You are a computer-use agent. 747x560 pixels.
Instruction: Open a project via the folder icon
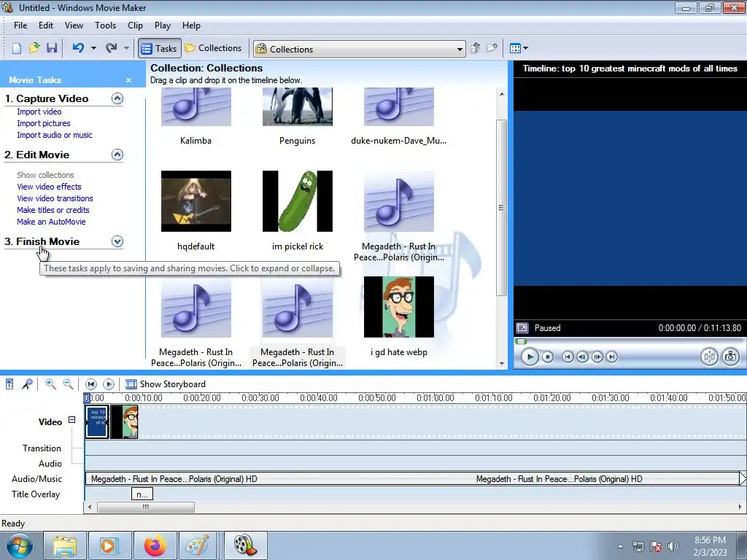(x=34, y=48)
